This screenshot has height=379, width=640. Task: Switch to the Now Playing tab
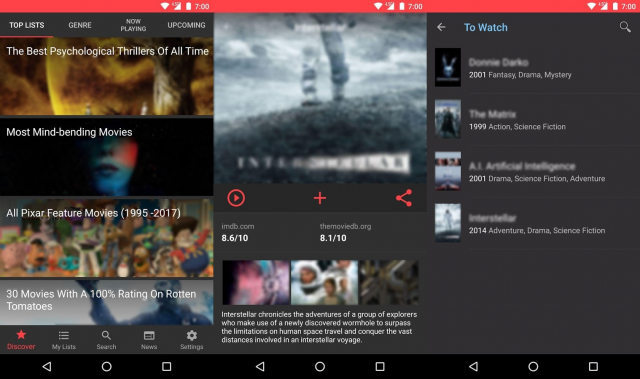coord(133,25)
